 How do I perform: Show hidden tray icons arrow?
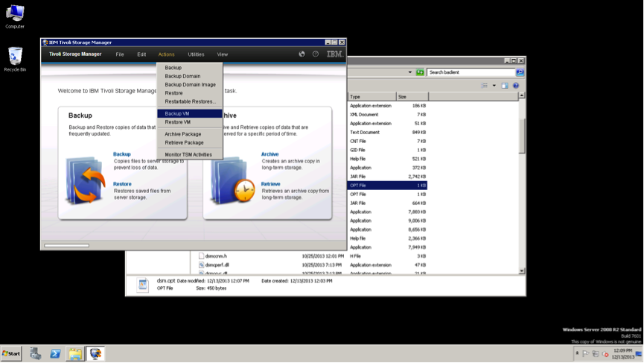[577, 353]
